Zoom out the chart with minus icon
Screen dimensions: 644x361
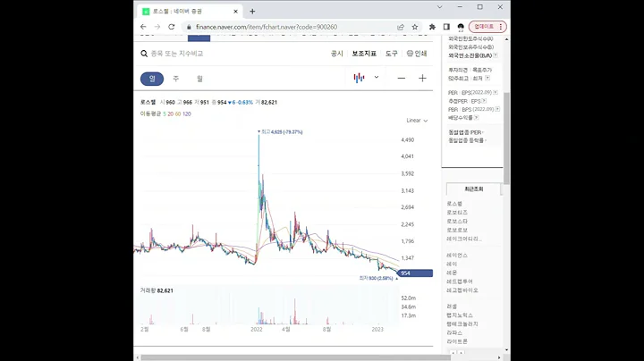click(x=402, y=78)
